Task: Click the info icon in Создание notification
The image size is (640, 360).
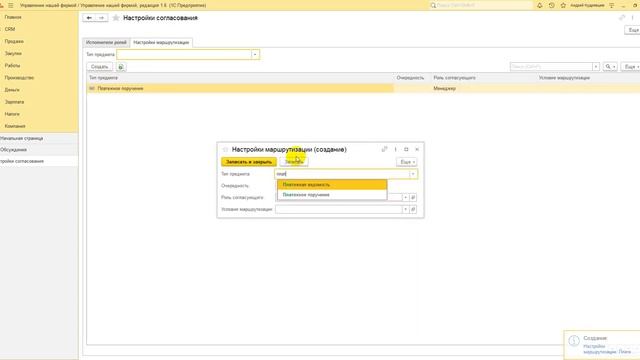Action: click(x=574, y=340)
